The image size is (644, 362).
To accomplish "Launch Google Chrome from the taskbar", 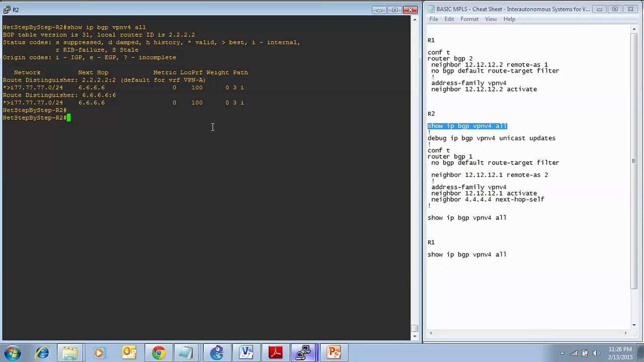I will point(158,352).
